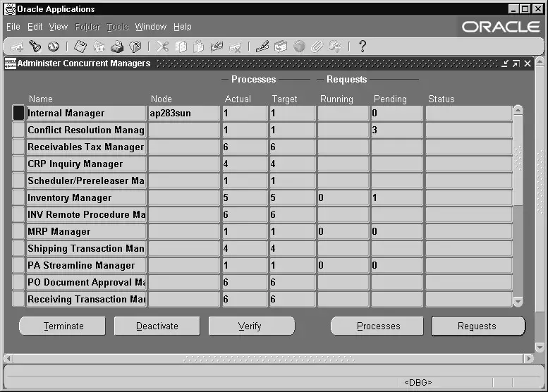Open the Edit menu
The image size is (548, 392).
pyautogui.click(x=35, y=27)
